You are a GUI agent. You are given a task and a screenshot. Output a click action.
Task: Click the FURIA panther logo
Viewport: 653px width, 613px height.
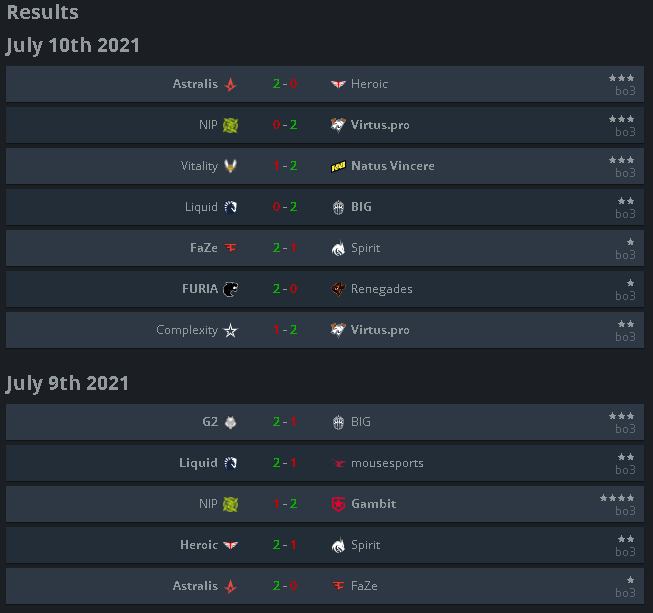click(x=230, y=289)
